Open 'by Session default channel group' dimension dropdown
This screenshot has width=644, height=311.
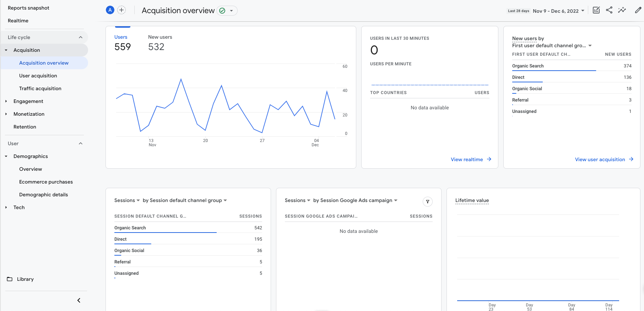coord(185,200)
